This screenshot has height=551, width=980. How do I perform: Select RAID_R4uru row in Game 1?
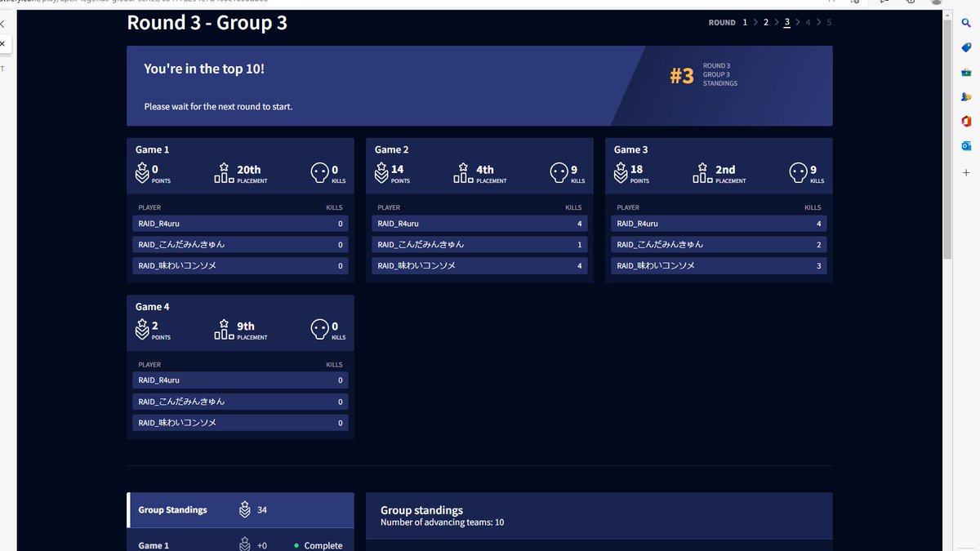point(240,224)
